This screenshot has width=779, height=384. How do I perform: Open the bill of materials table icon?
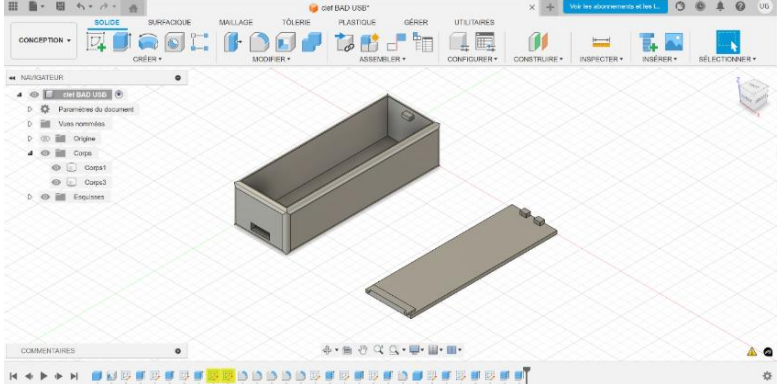(x=423, y=42)
